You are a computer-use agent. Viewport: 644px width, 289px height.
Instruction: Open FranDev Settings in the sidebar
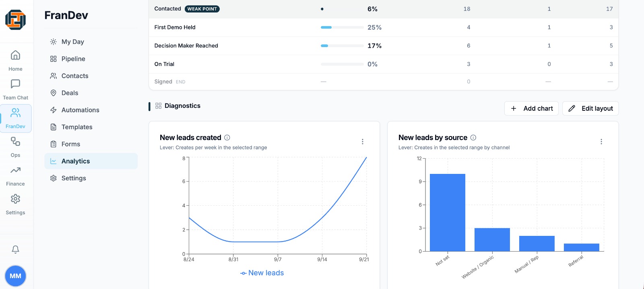pos(91,178)
